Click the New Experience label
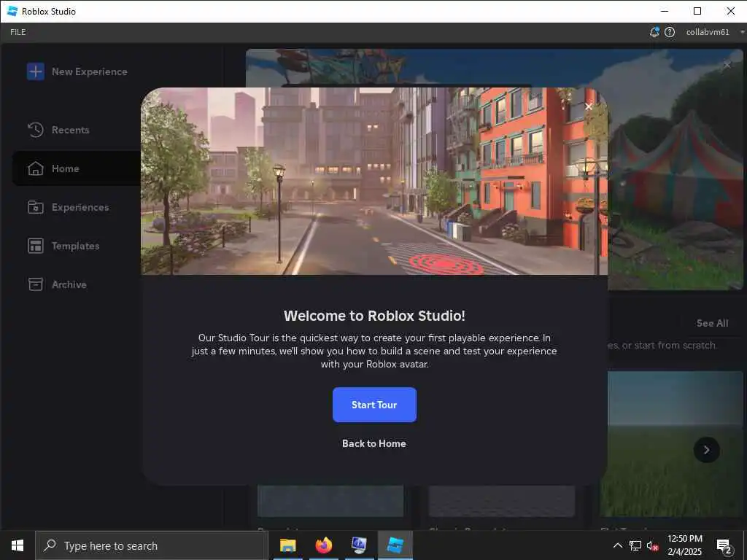 click(x=90, y=71)
